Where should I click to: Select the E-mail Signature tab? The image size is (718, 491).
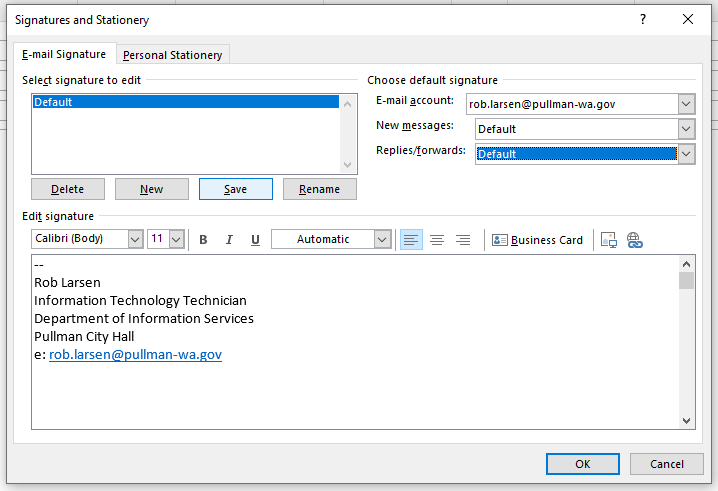(x=64, y=54)
